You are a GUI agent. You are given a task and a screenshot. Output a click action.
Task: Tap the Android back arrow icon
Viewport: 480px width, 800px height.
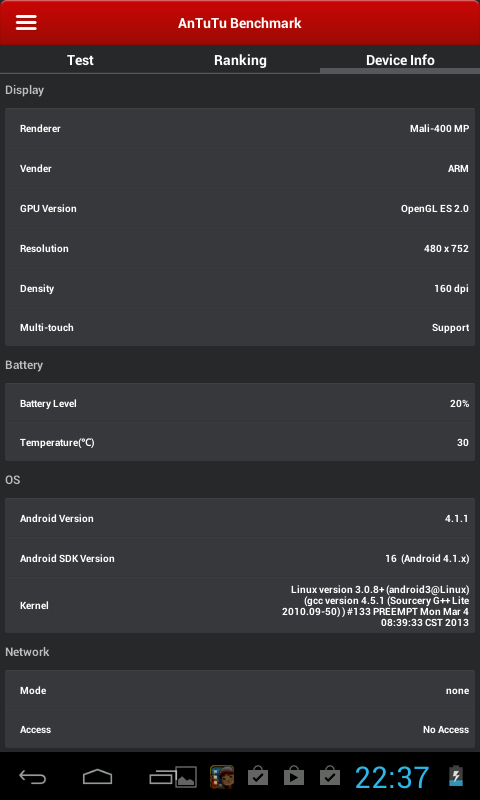click(x=33, y=777)
